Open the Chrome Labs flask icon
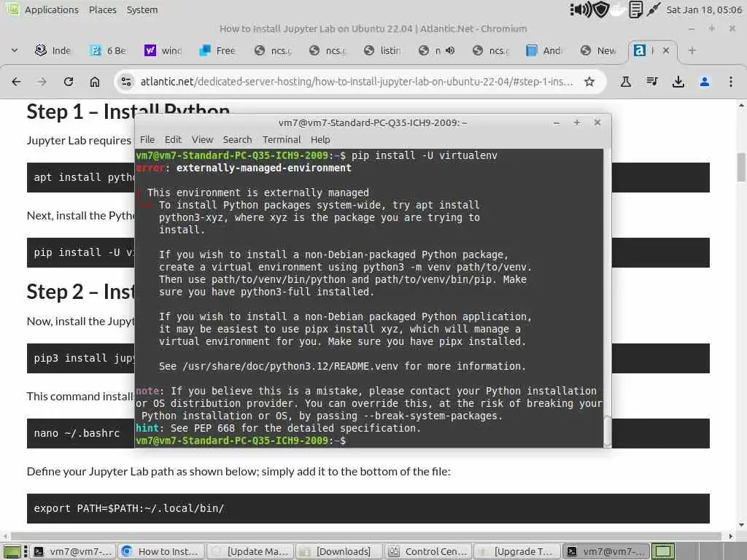The height and width of the screenshot is (560, 747). (625, 82)
